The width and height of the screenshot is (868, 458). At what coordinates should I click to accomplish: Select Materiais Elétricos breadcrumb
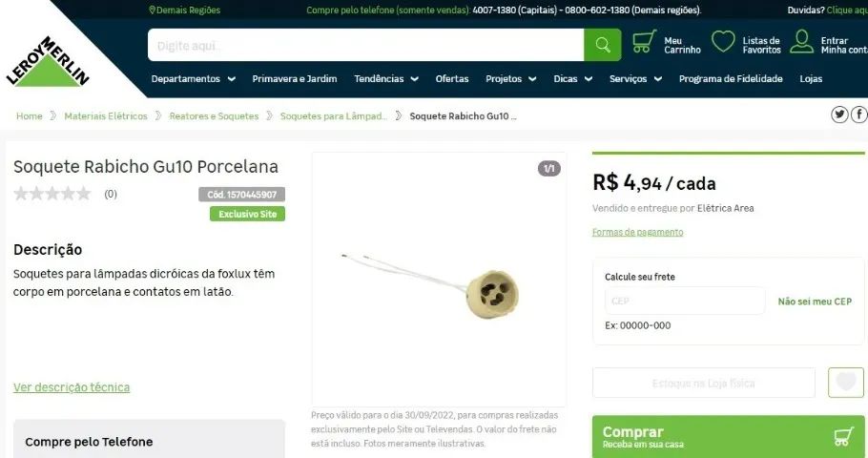point(106,115)
